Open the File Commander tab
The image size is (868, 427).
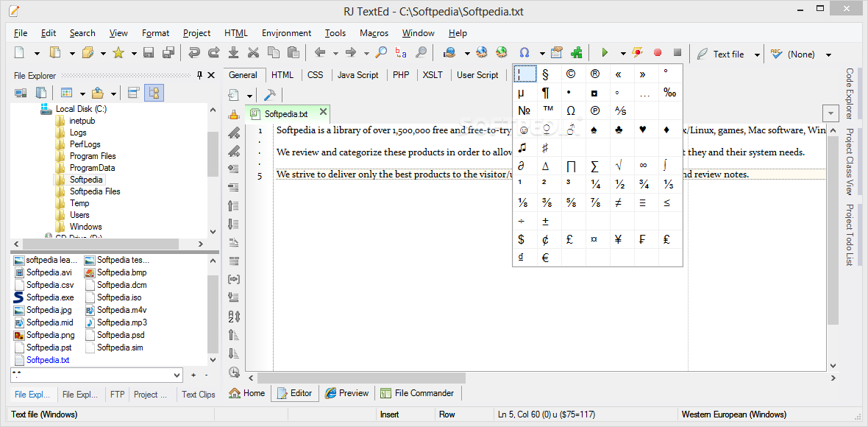pos(417,393)
